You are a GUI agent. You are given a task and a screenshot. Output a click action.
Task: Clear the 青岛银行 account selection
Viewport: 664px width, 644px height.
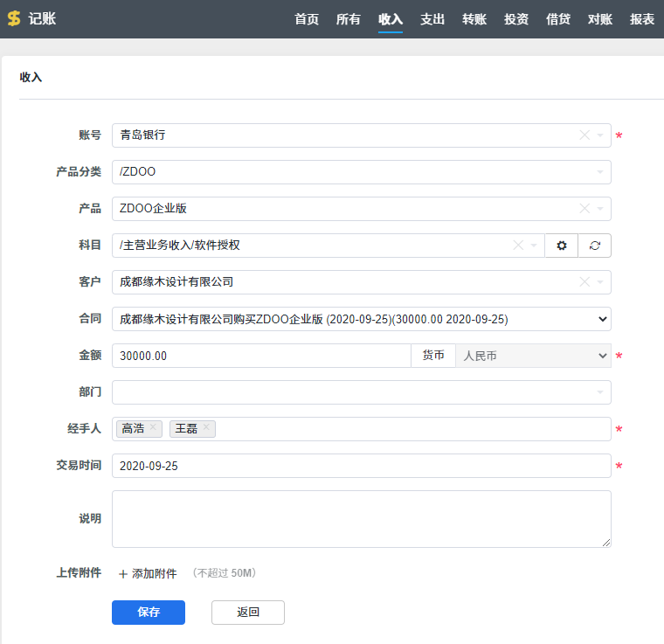pyautogui.click(x=584, y=135)
